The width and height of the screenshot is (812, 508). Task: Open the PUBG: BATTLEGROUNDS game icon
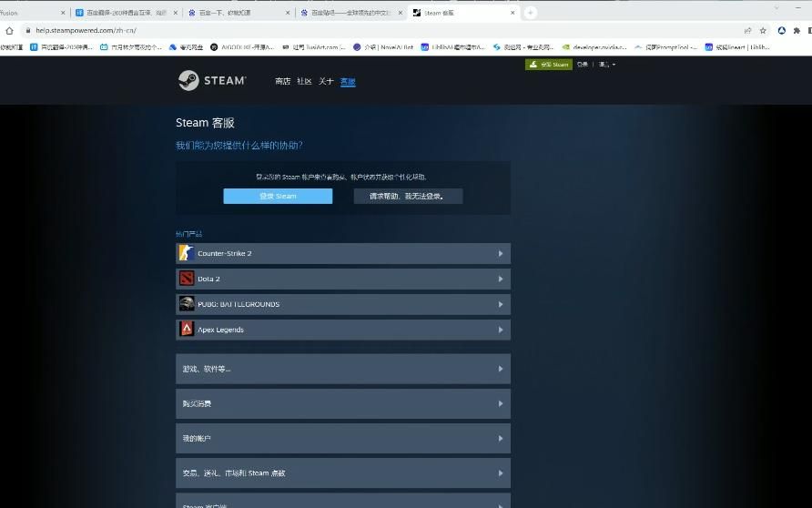pyautogui.click(x=187, y=303)
